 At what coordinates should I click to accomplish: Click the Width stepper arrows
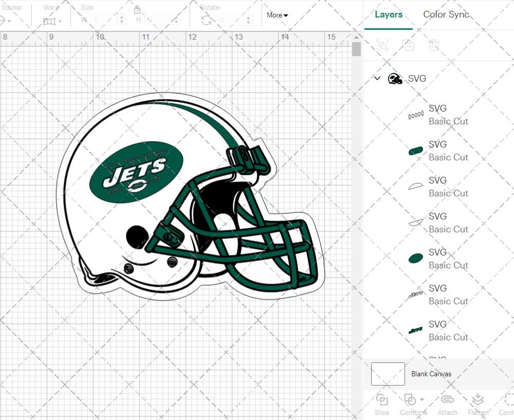tap(122, 20)
